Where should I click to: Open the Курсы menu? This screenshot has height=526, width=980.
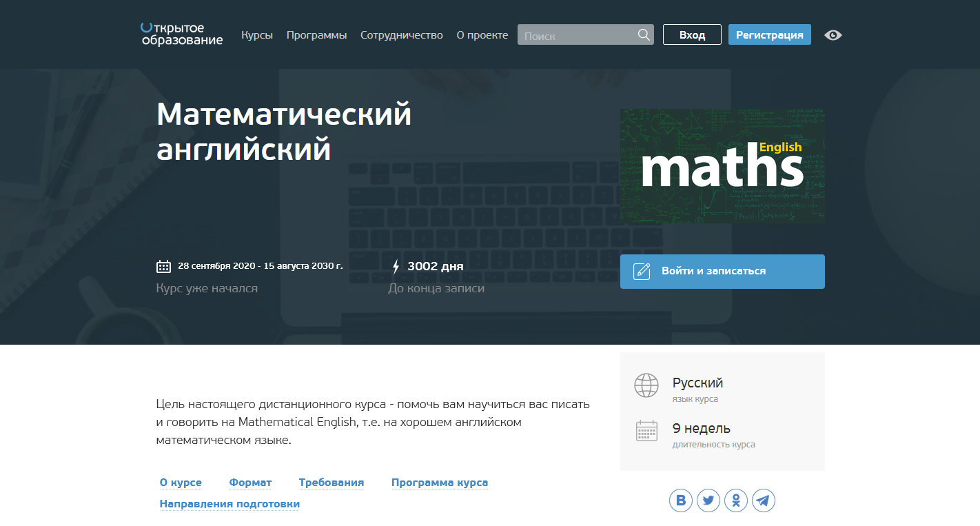click(x=257, y=34)
